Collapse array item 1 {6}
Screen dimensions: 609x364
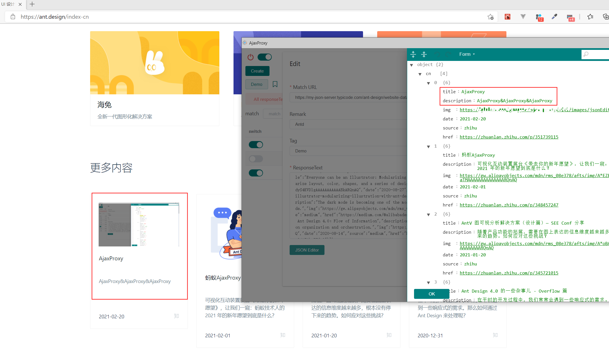click(x=428, y=146)
